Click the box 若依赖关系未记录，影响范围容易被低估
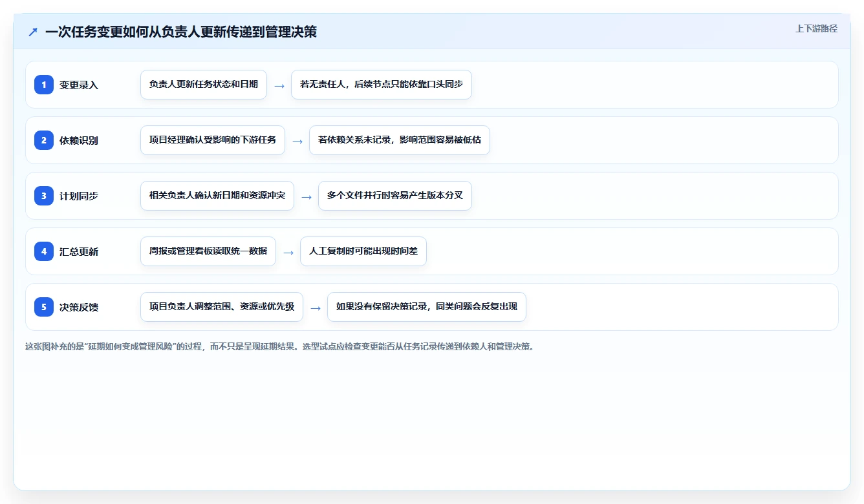Viewport: 864px width, 504px height. click(x=400, y=140)
